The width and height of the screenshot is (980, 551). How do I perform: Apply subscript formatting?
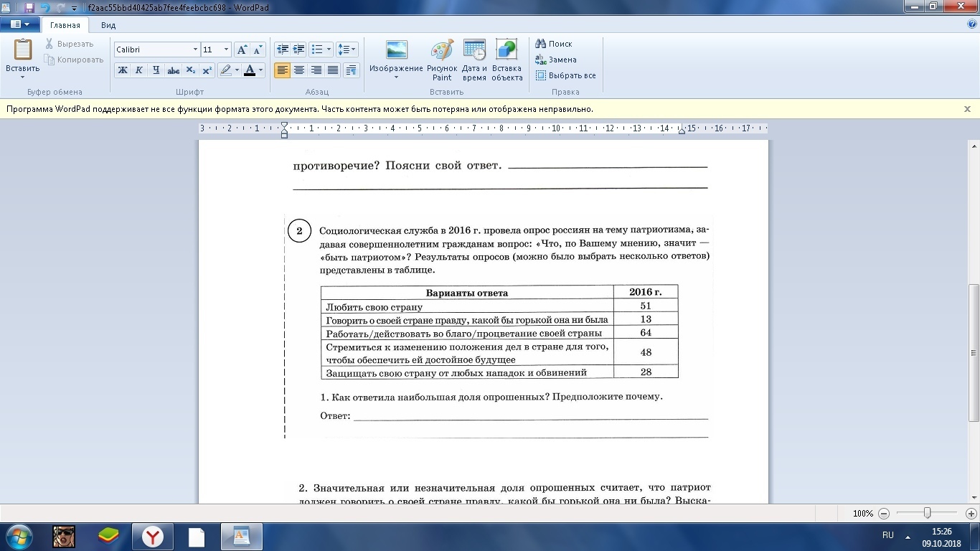(190, 70)
